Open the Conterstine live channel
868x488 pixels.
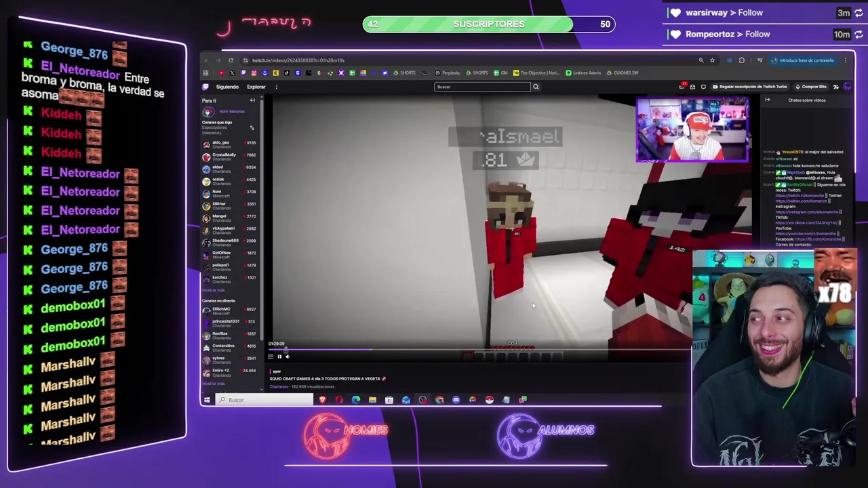[x=229, y=347]
